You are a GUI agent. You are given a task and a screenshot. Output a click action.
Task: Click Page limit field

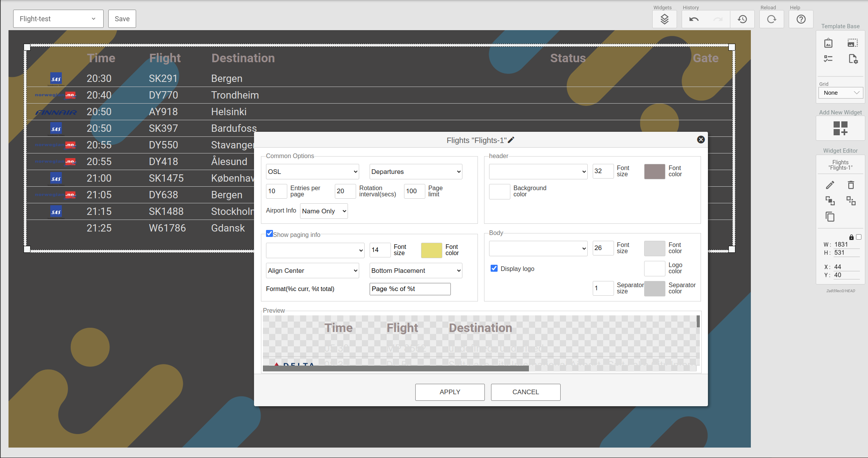point(414,191)
